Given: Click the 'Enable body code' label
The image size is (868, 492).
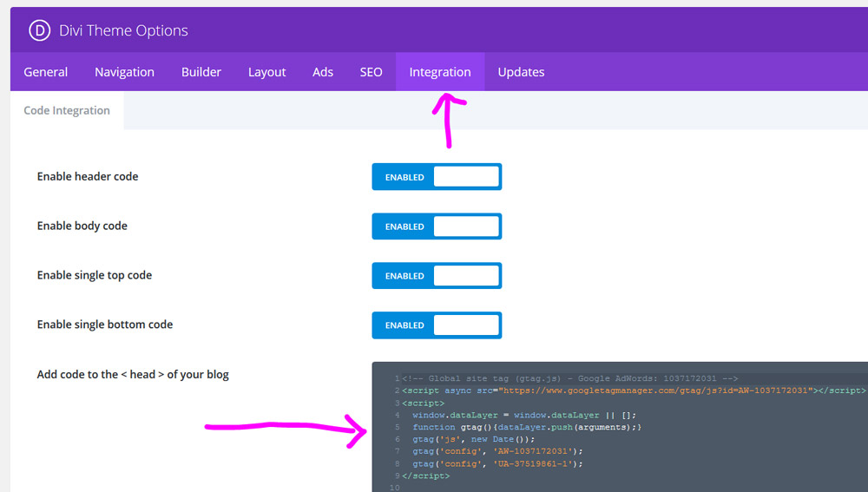Looking at the screenshot, I should (x=82, y=226).
